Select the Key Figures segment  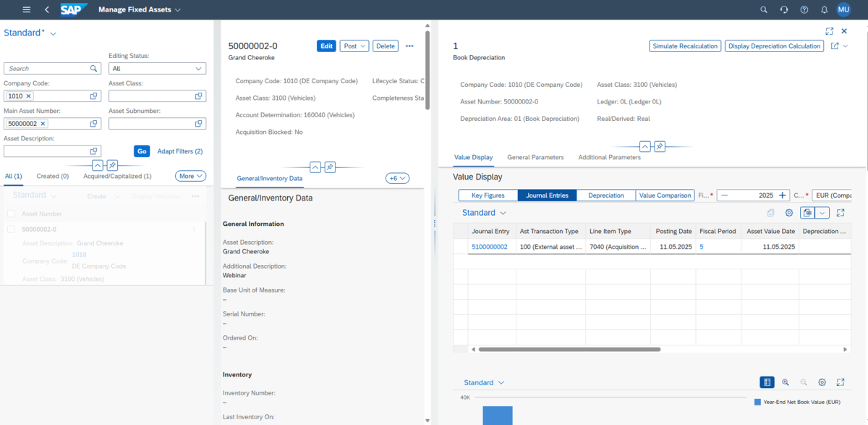tap(488, 195)
